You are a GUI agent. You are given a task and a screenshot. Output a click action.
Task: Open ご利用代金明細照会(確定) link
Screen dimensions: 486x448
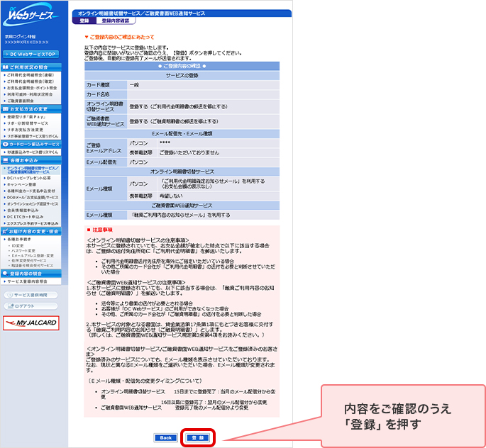coord(31,82)
